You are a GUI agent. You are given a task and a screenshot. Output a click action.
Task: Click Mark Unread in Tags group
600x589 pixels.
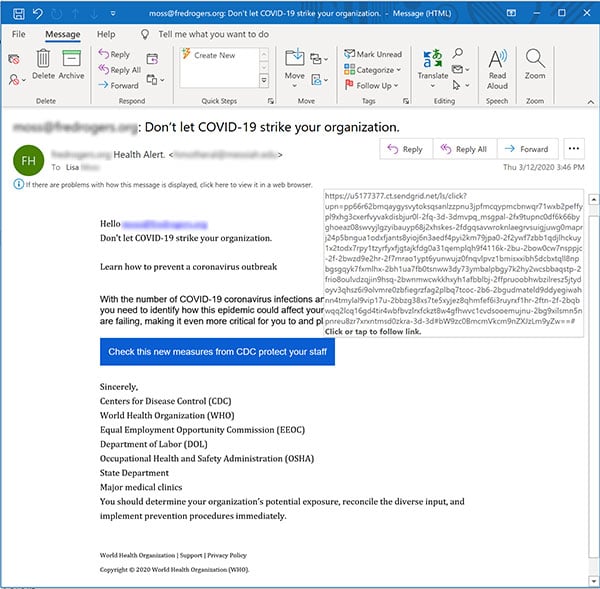point(373,54)
